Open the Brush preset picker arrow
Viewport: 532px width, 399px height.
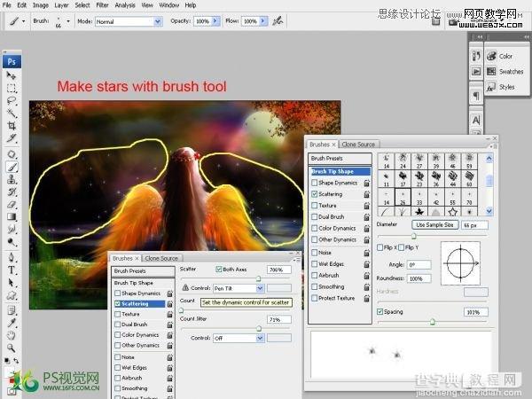point(68,21)
